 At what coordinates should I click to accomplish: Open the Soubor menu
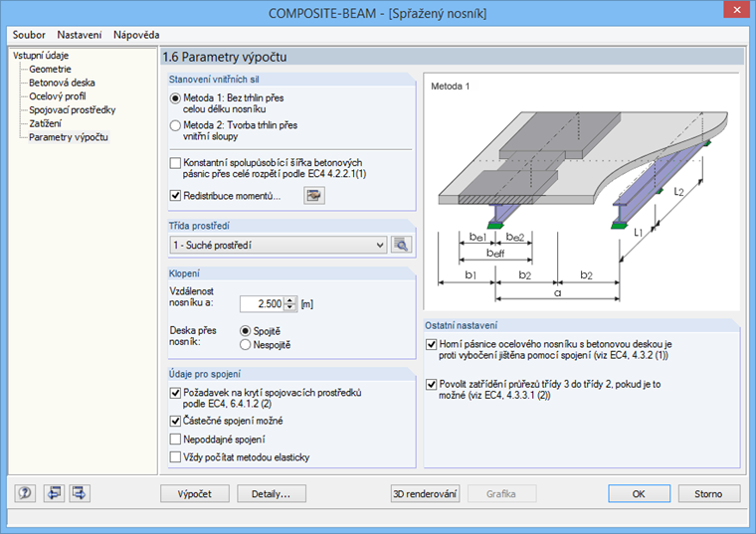pos(29,35)
